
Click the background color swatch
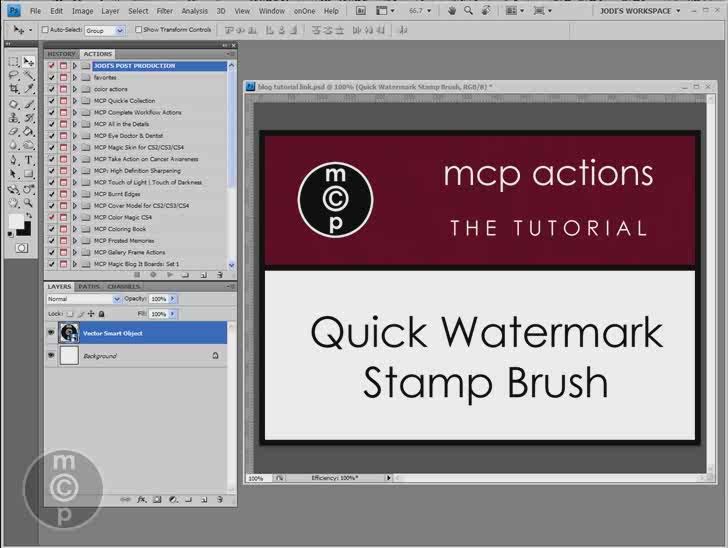tap(25, 230)
